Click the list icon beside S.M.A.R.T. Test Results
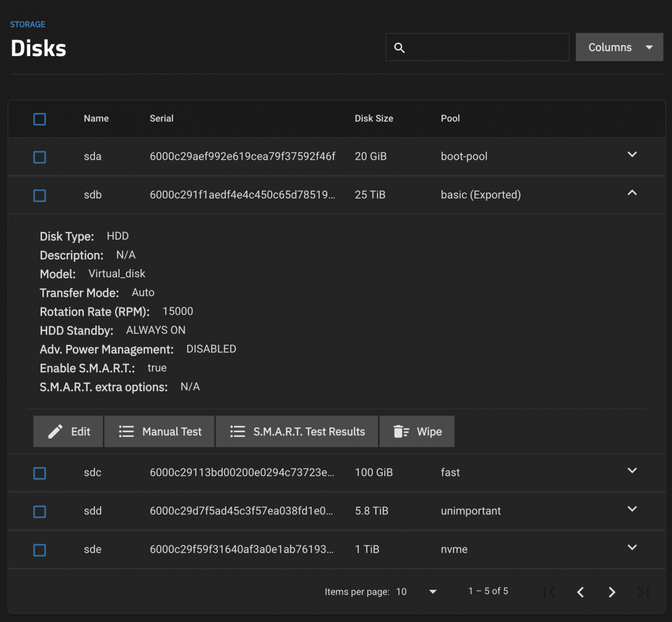Image resolution: width=672 pixels, height=622 pixels. coord(237,432)
